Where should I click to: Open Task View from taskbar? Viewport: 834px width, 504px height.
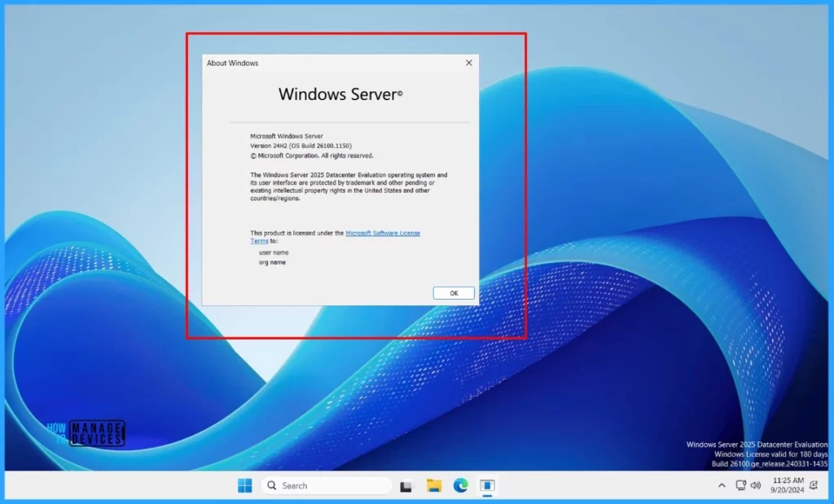coord(406,485)
